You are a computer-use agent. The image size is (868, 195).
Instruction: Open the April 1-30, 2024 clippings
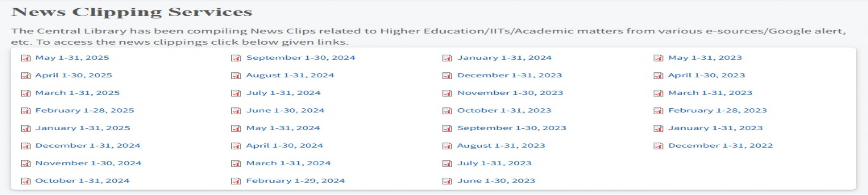pos(285,146)
